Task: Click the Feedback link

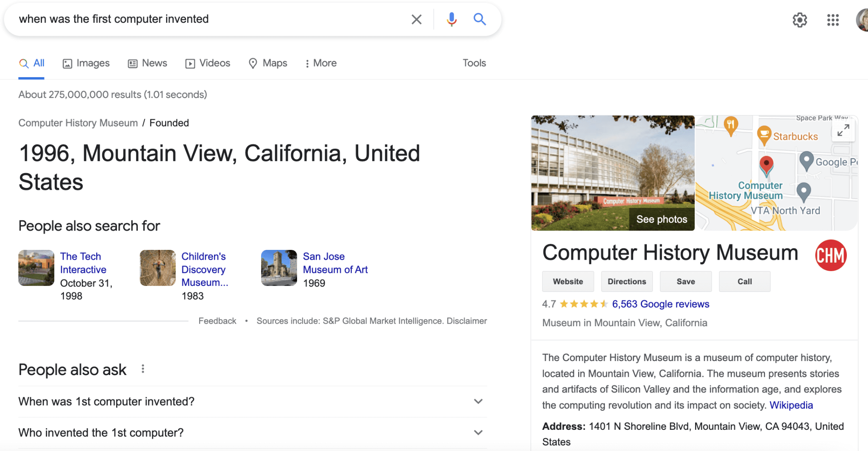Action: [x=217, y=321]
